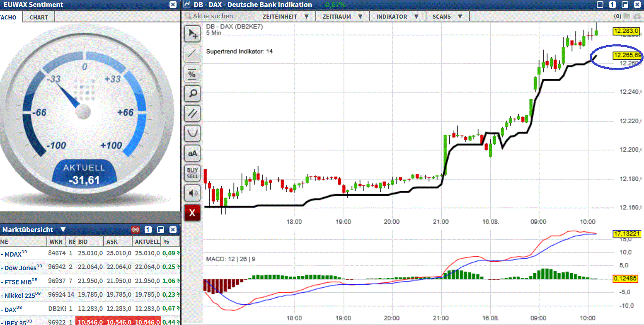Viewport: 644px width, 325px height.
Task: Pick the curve drawing tool
Action: (192, 133)
